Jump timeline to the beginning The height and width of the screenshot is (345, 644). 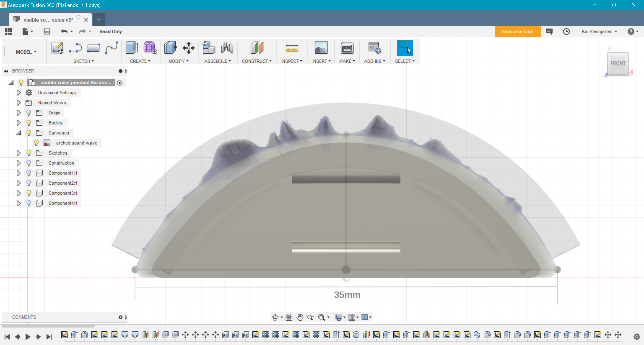(x=7, y=336)
